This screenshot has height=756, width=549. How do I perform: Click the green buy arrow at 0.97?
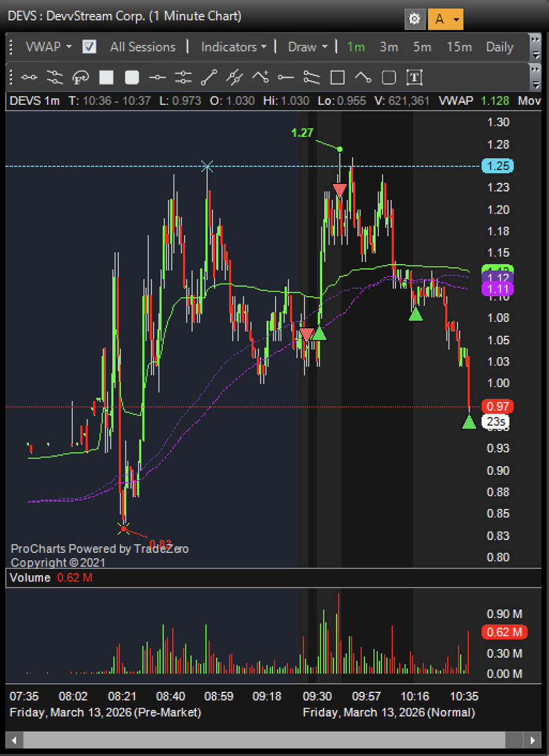coord(469,421)
